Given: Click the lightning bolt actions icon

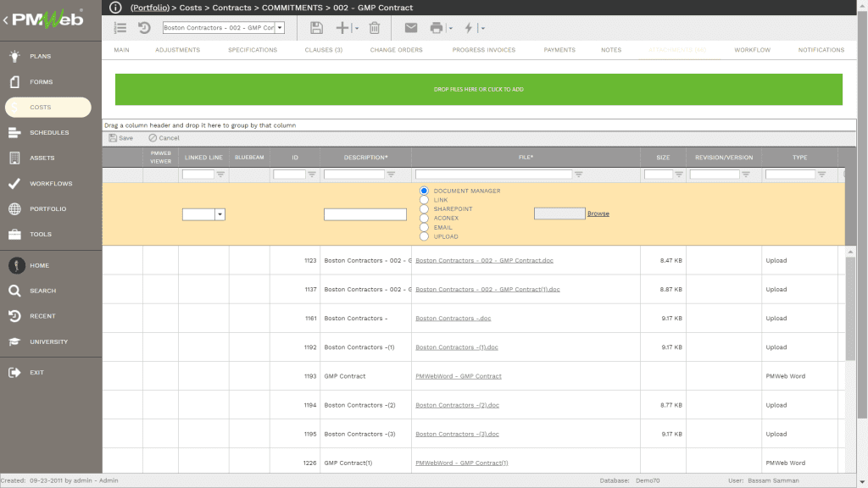Looking at the screenshot, I should tap(469, 28).
